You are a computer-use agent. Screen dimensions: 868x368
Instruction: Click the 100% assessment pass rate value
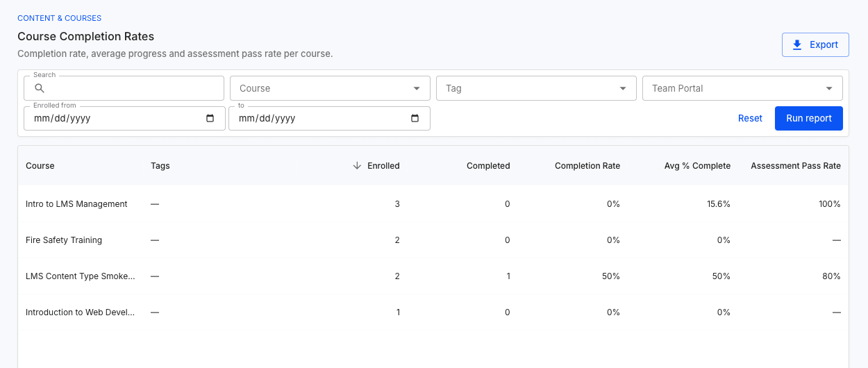pos(829,204)
